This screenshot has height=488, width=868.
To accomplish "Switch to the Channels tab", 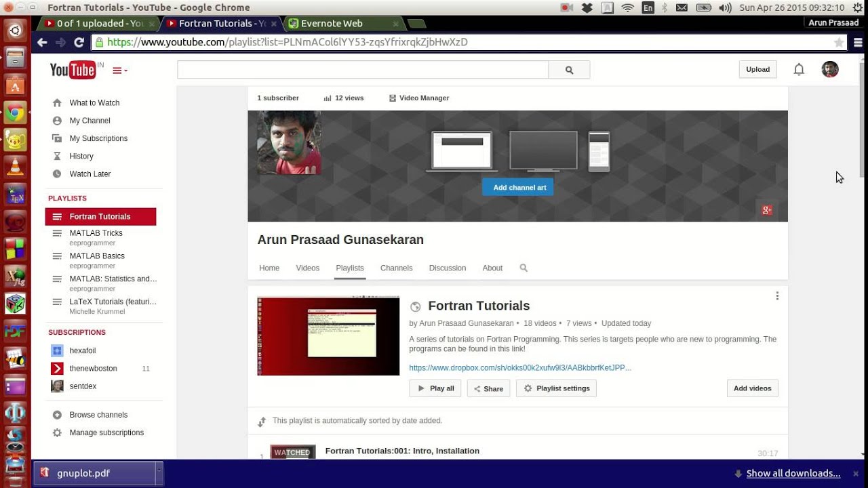I will [x=396, y=268].
